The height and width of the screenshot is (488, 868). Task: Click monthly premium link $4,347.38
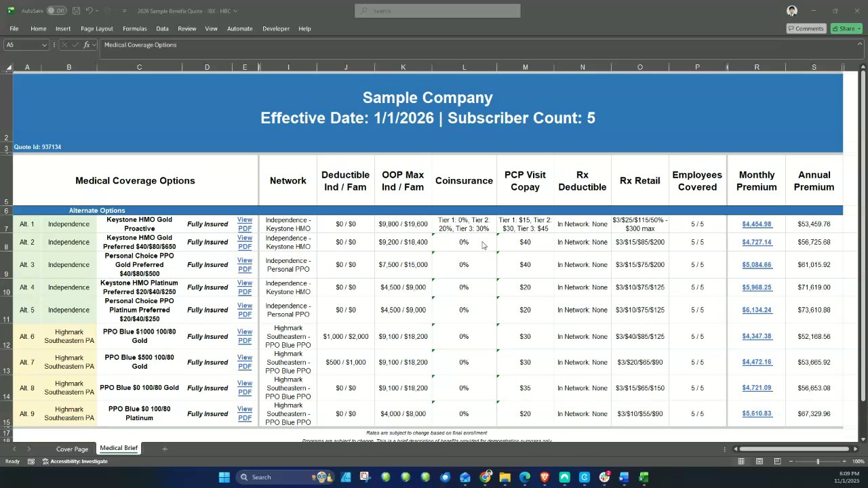(x=757, y=336)
